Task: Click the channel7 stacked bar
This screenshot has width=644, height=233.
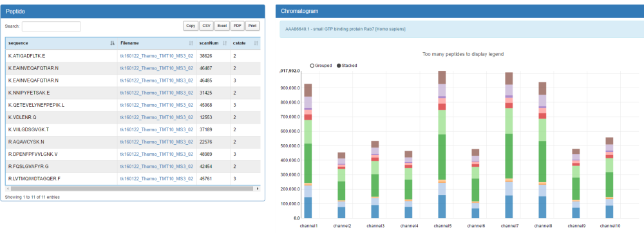Action: [x=509, y=145]
